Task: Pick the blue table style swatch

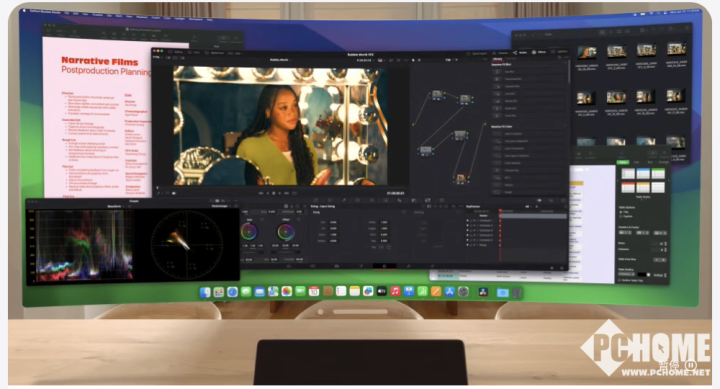Action: 643,174
